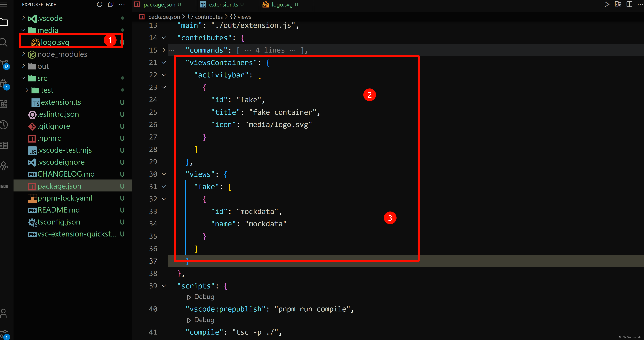Click the "fake container" title value
This screenshot has width=644, height=340.
click(x=283, y=112)
